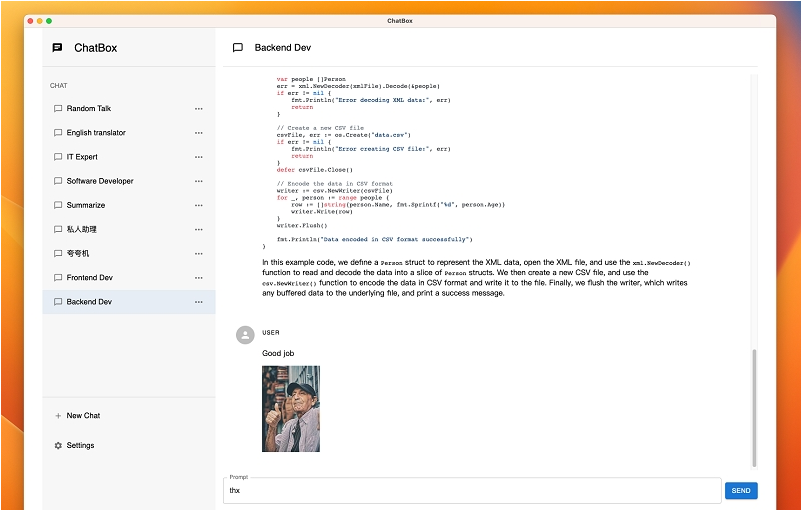Click the Prompt input field
Viewport: 802px width, 510px height.
tap(472, 491)
